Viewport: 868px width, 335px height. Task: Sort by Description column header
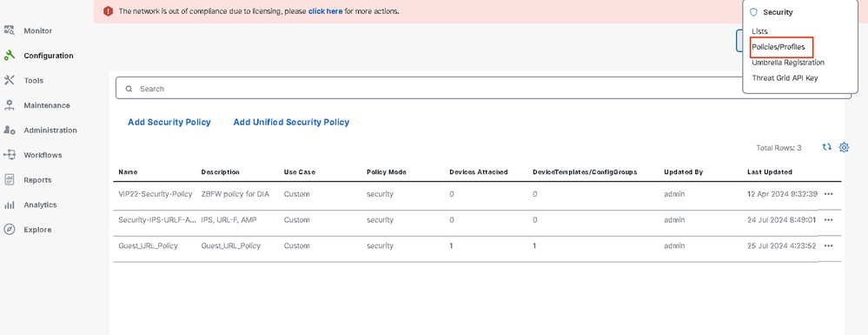221,172
